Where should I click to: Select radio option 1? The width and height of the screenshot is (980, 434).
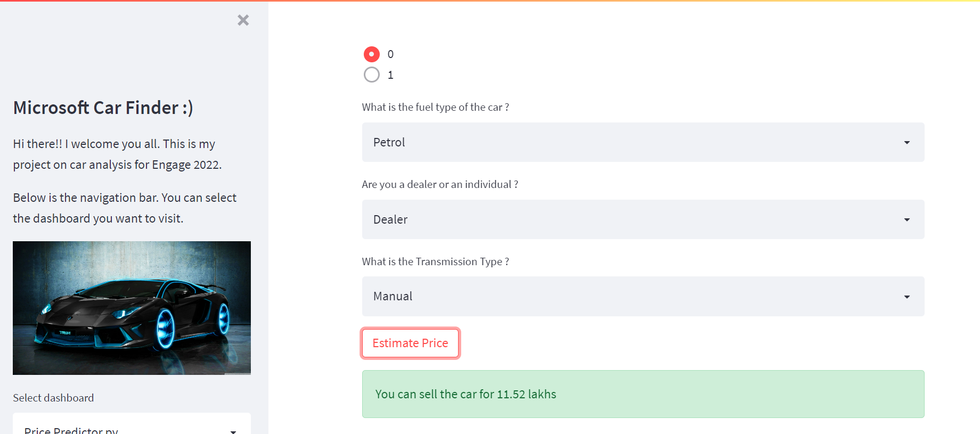coord(372,75)
